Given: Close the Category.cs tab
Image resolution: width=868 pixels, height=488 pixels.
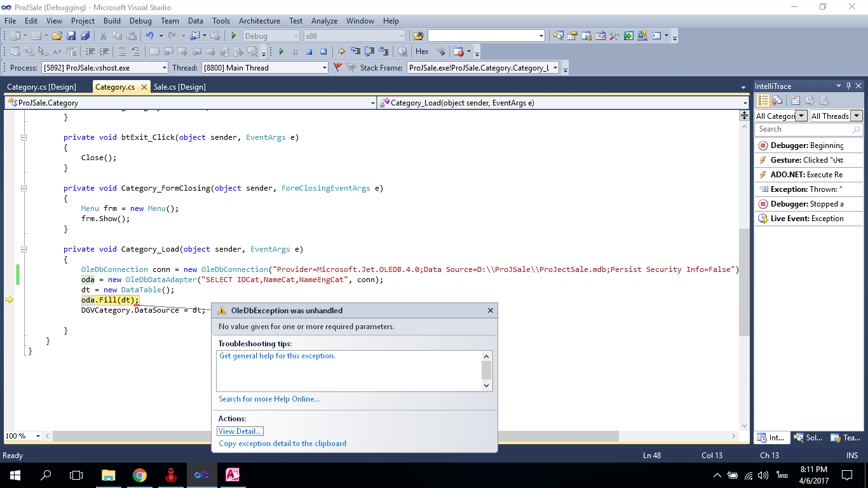Looking at the screenshot, I should [x=144, y=87].
